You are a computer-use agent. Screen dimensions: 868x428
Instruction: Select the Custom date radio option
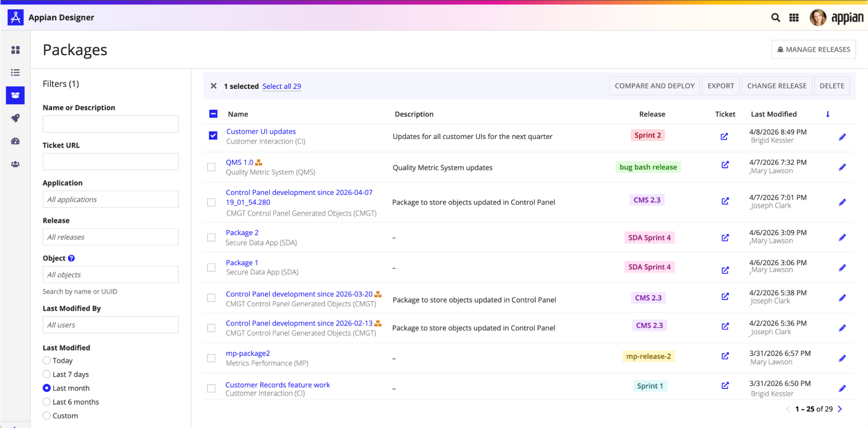tap(47, 416)
